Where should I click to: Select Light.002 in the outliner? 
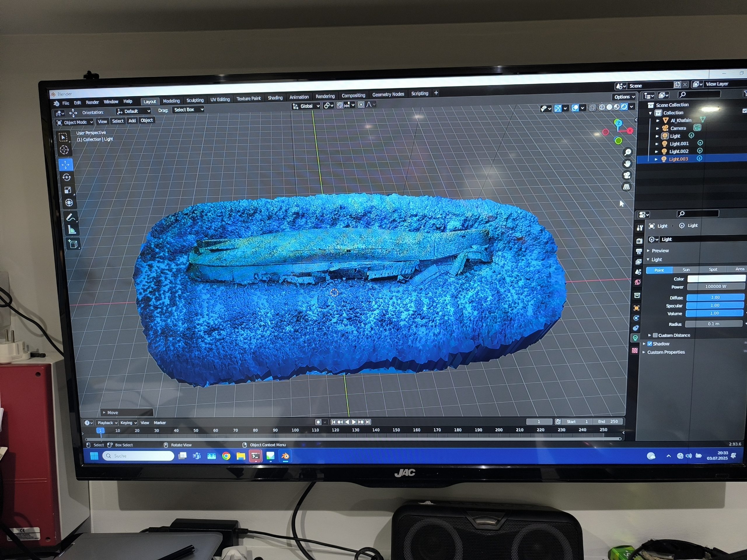679,152
